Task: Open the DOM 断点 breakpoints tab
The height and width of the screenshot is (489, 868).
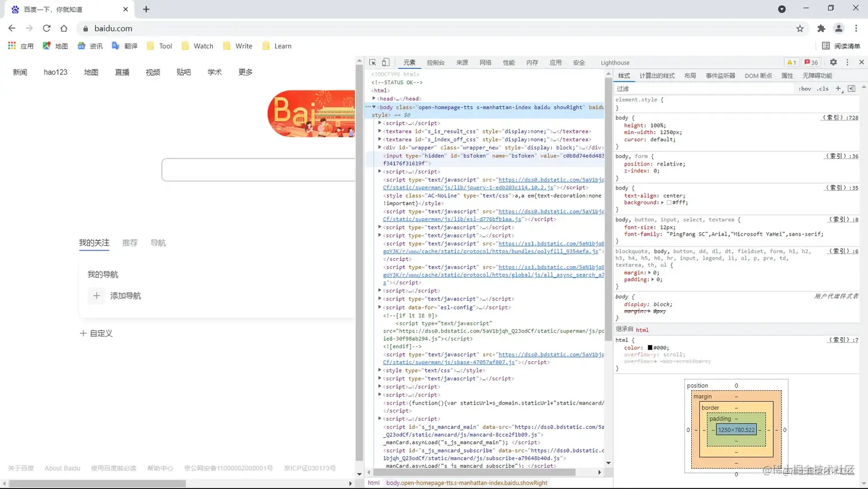Action: pos(758,76)
